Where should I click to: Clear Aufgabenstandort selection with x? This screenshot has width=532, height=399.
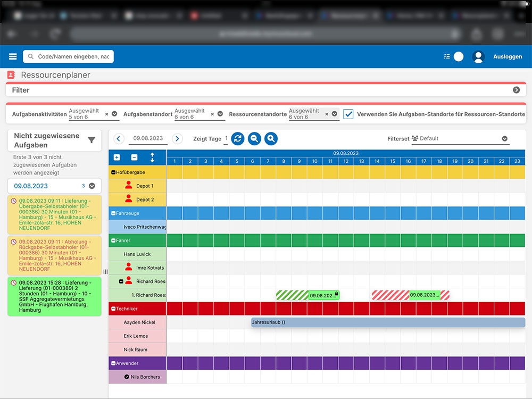pos(212,114)
